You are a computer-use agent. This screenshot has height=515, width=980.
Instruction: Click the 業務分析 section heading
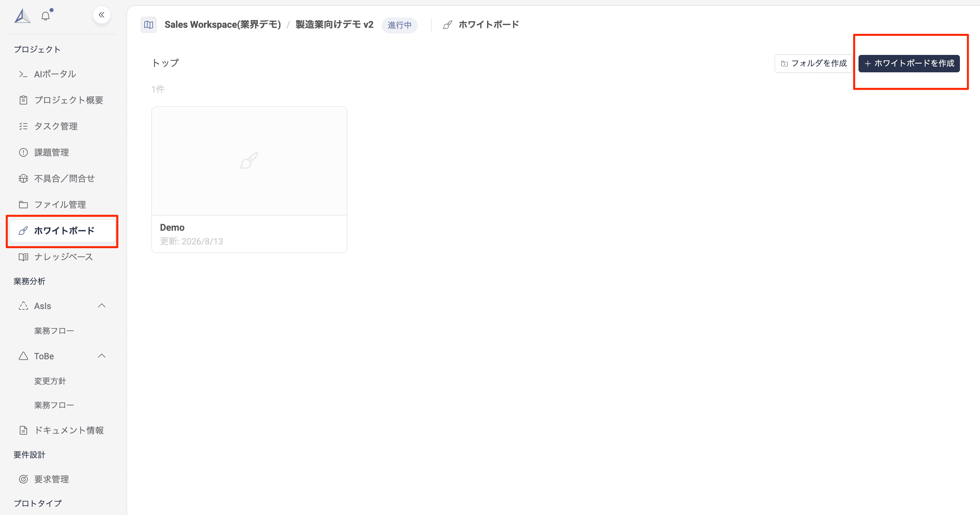click(x=29, y=282)
